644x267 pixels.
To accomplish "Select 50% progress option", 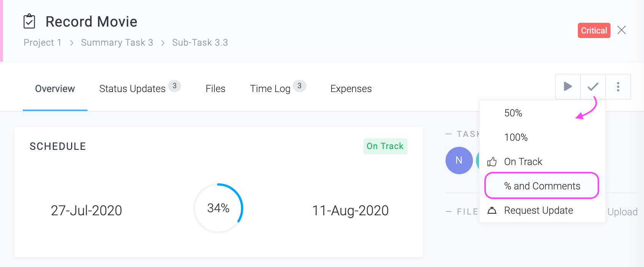I will click(513, 113).
